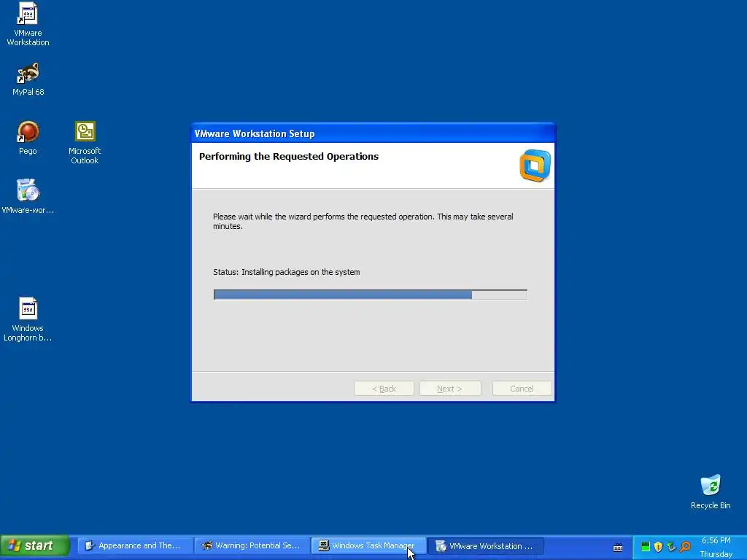
Task: Switch to Warning: Potential Security taskbar window
Action: [252, 545]
